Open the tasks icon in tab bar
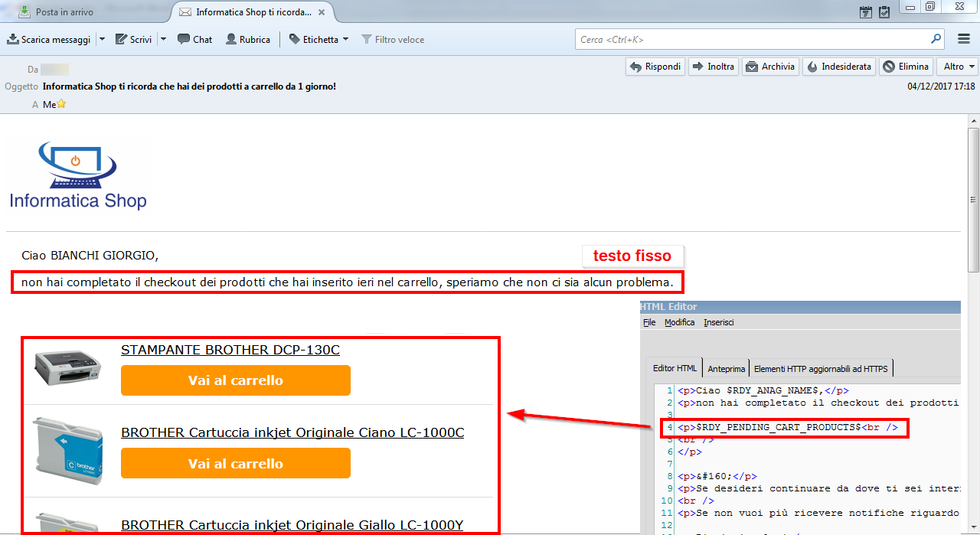The width and height of the screenshot is (980, 535). [x=884, y=11]
